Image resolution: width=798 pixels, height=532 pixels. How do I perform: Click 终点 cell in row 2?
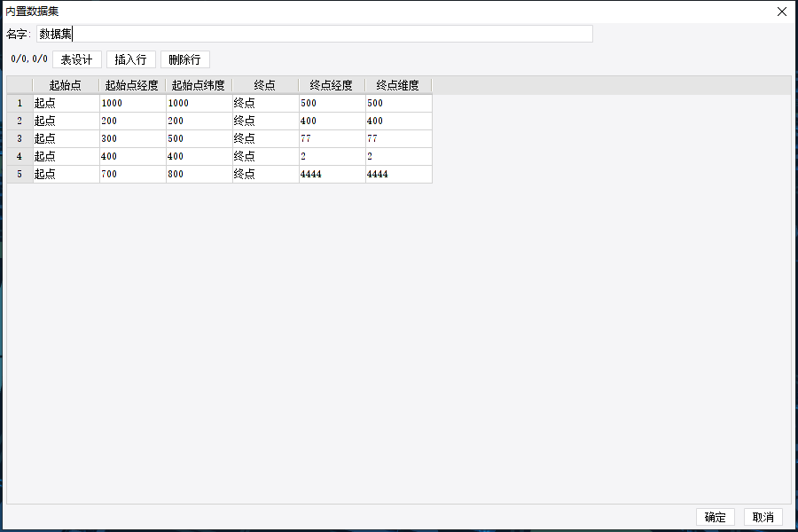tap(266, 121)
